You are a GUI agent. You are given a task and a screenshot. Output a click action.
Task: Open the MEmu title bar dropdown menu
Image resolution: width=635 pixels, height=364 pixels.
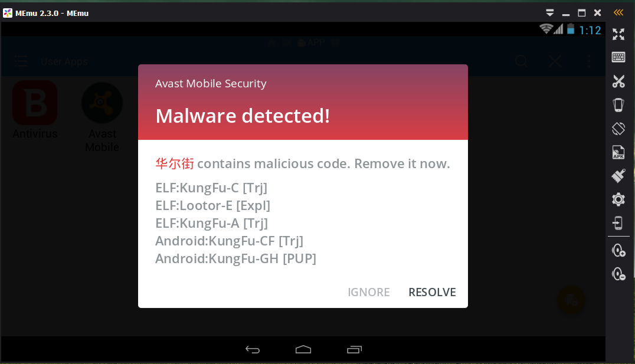549,13
